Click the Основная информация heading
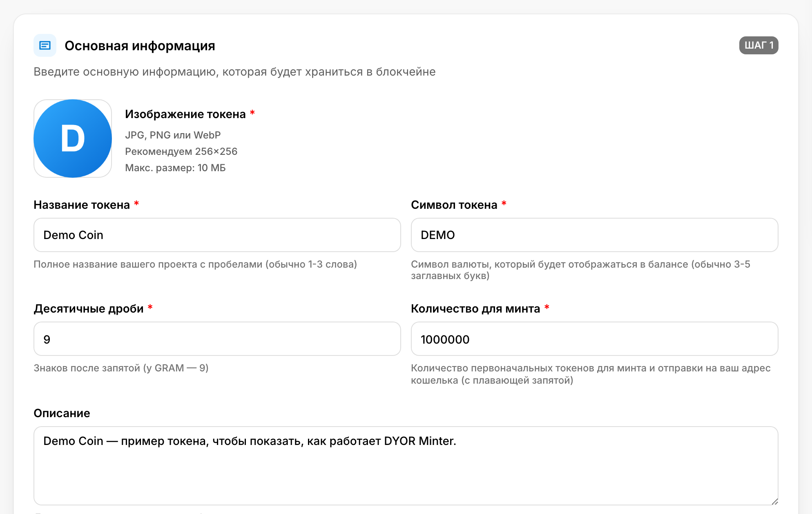 click(140, 46)
